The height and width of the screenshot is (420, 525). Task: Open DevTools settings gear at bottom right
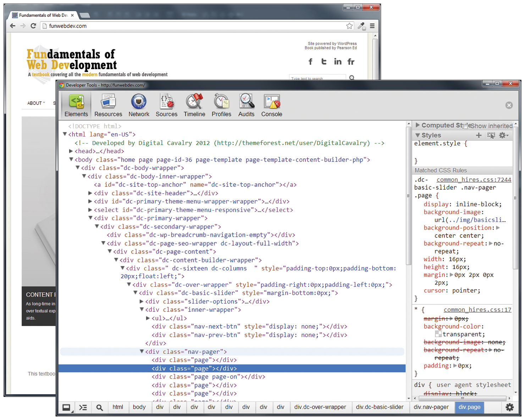point(509,408)
